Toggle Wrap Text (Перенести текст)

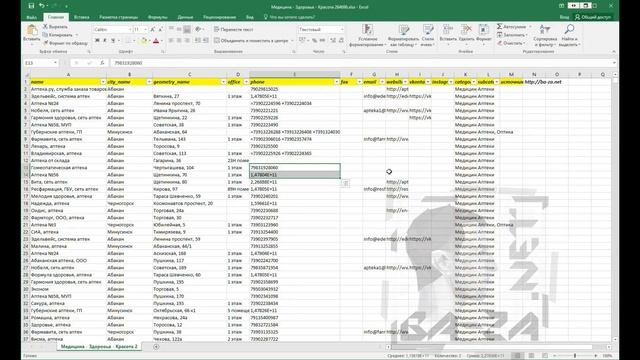[x=233, y=29]
